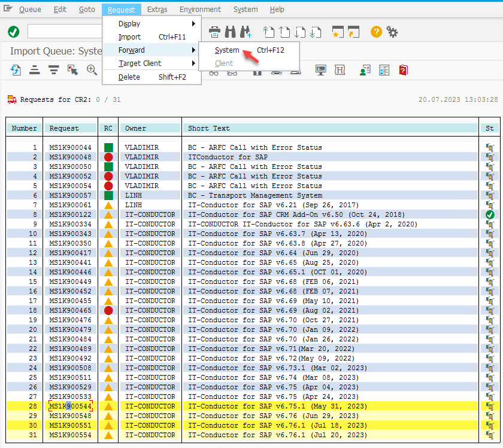Open the Extras menu
The width and height of the screenshot is (503, 448).
pyautogui.click(x=157, y=10)
